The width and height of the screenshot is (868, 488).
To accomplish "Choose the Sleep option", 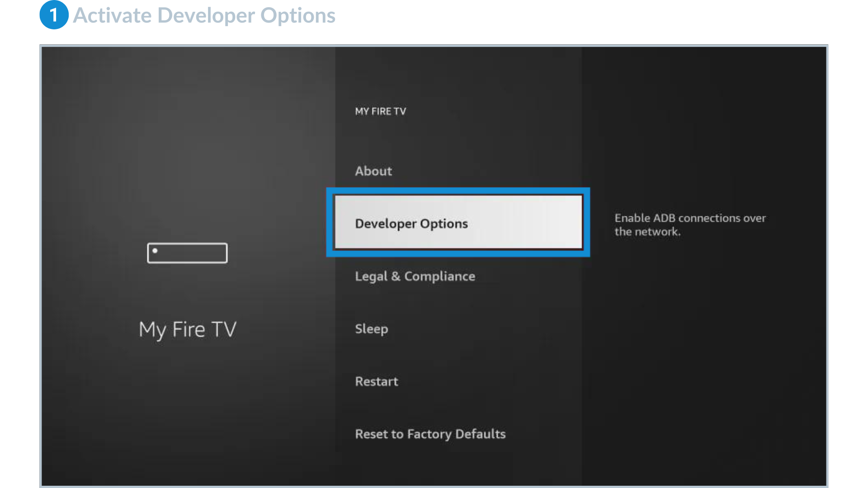I will click(372, 329).
